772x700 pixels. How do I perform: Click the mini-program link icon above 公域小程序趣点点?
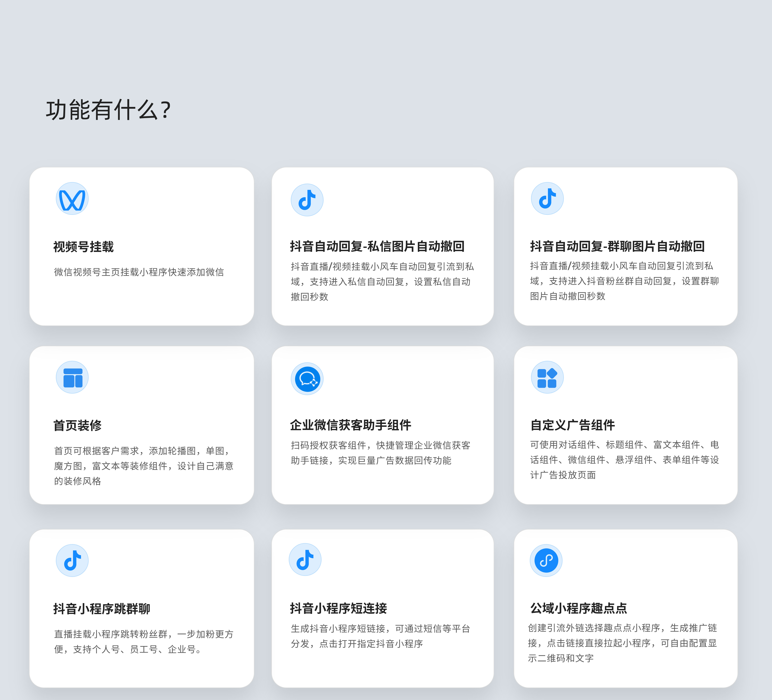(x=546, y=560)
